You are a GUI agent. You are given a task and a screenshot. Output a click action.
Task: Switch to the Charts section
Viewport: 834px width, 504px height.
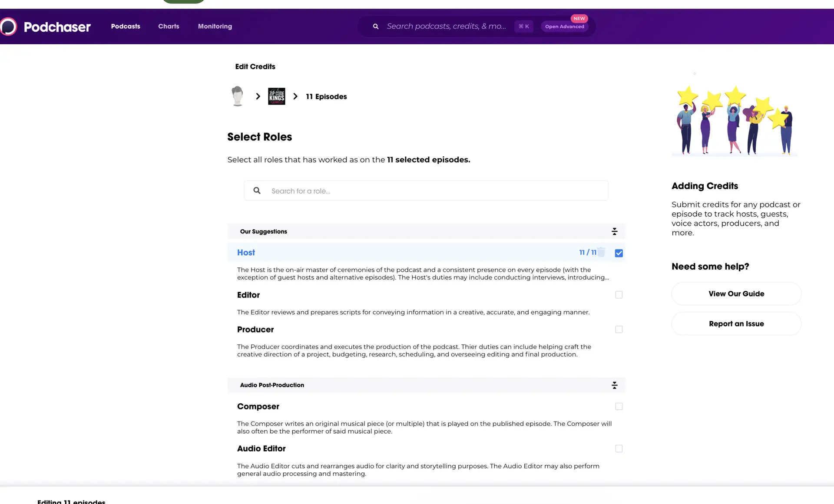click(168, 26)
